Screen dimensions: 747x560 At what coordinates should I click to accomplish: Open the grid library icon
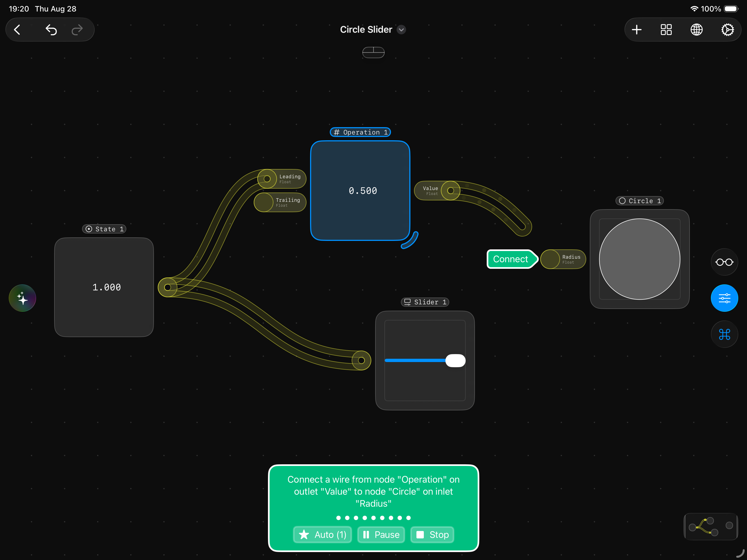coord(666,30)
